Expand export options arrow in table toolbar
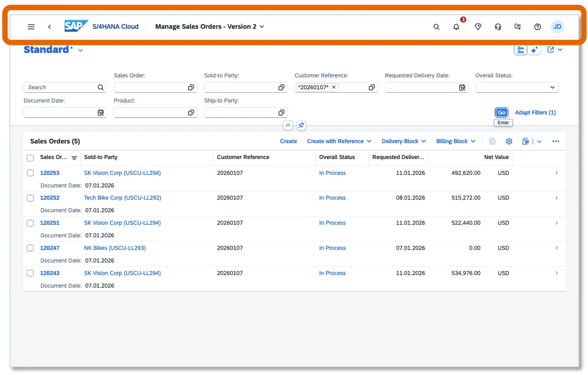588x375 pixels. click(x=539, y=141)
